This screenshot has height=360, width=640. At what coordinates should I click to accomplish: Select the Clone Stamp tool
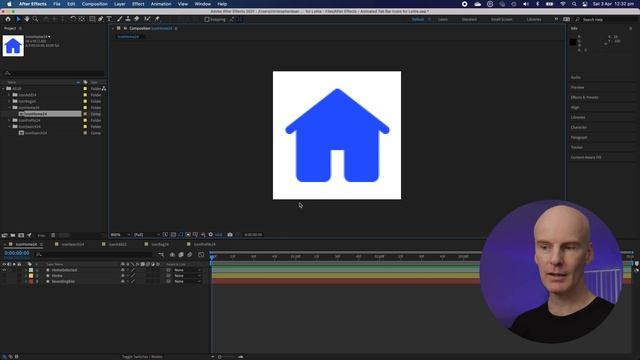point(128,19)
